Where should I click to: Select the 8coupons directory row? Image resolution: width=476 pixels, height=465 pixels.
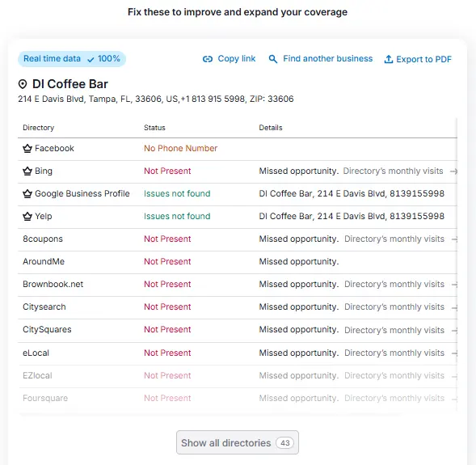[238, 239]
